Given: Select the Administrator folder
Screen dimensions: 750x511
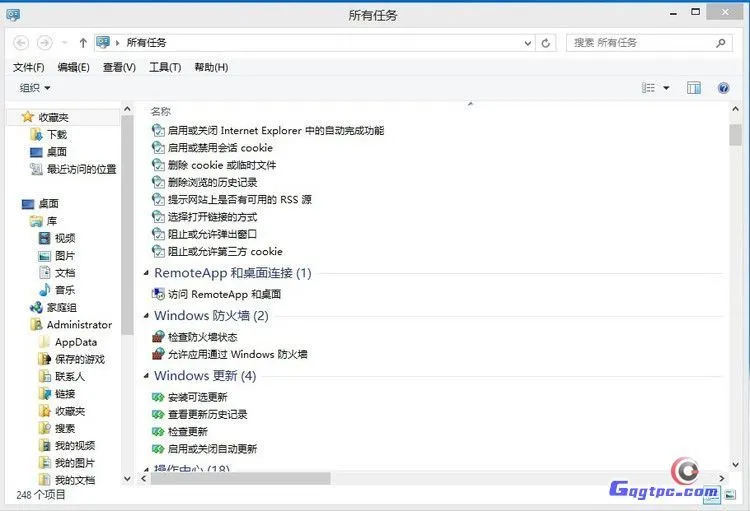Looking at the screenshot, I should coord(79,325).
